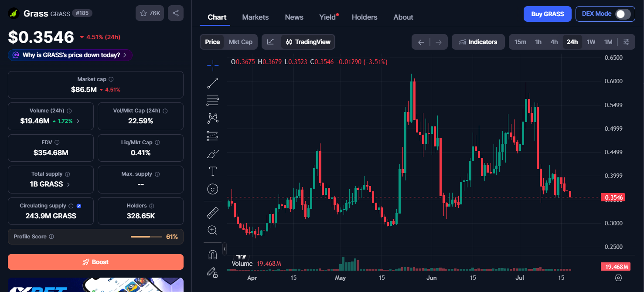Select the XABCD pattern tool
Screen dimensions: 644x292
213,118
